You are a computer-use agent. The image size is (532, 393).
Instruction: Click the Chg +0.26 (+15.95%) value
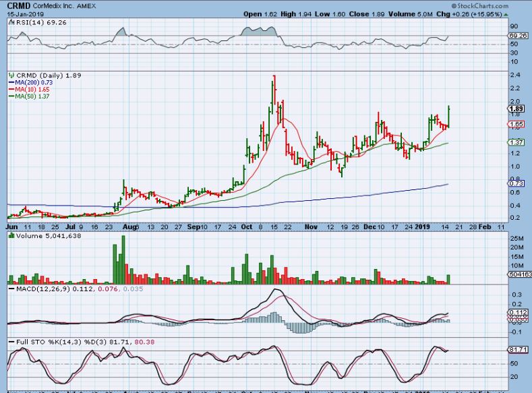tap(469, 14)
